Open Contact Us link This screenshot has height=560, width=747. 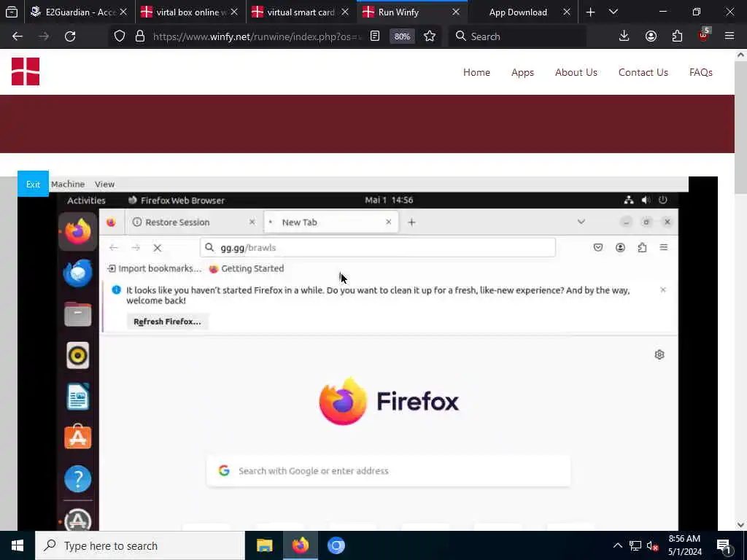pyautogui.click(x=643, y=72)
